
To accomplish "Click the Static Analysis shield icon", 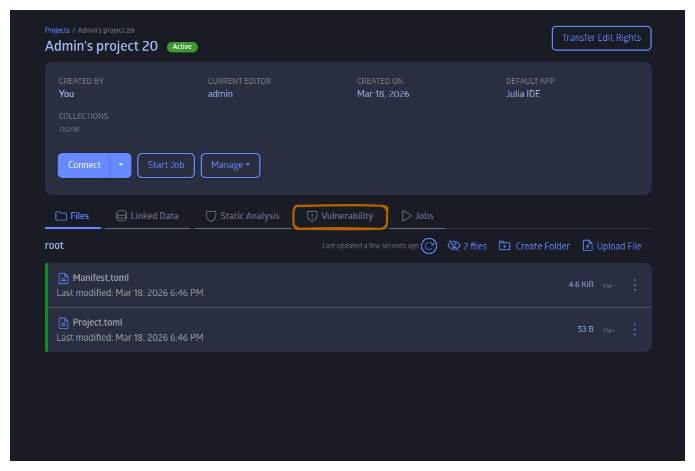I will coord(211,216).
